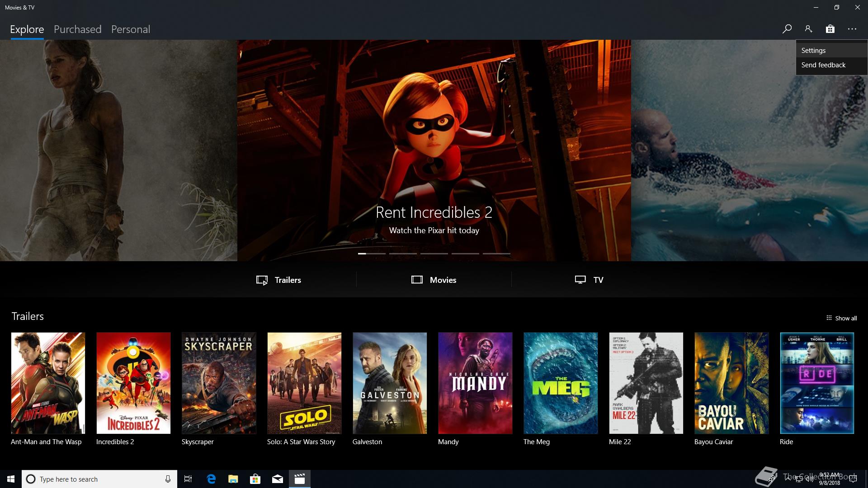Click the three-dot more options icon
The height and width of the screenshot is (488, 868).
(852, 29)
